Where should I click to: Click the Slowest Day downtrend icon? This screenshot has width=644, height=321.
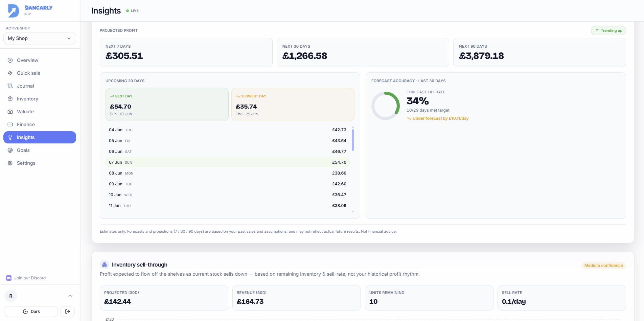click(238, 96)
